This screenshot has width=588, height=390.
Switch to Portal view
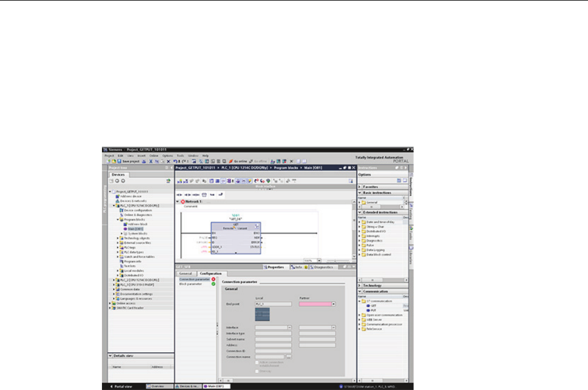121,386
